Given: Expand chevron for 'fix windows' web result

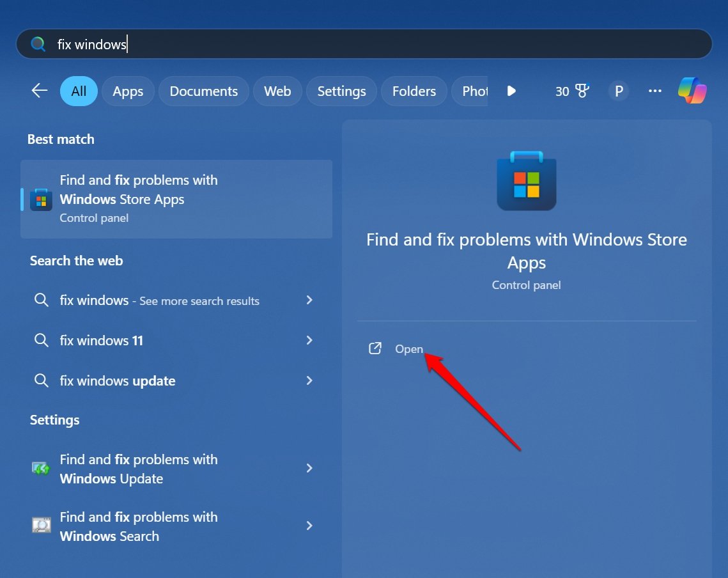Looking at the screenshot, I should (309, 300).
